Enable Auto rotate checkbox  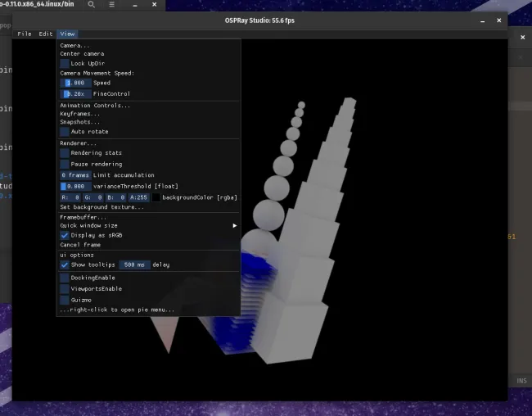[65, 132]
